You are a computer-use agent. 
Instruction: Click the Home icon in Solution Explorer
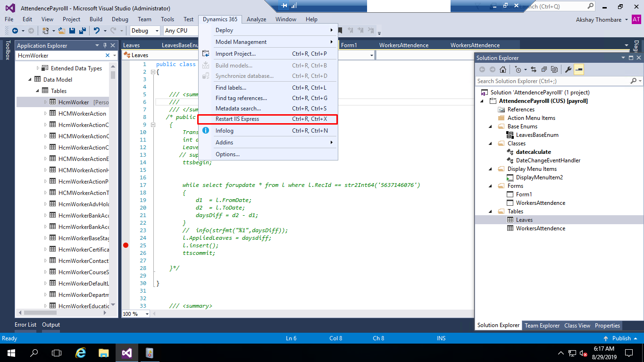[x=503, y=70]
